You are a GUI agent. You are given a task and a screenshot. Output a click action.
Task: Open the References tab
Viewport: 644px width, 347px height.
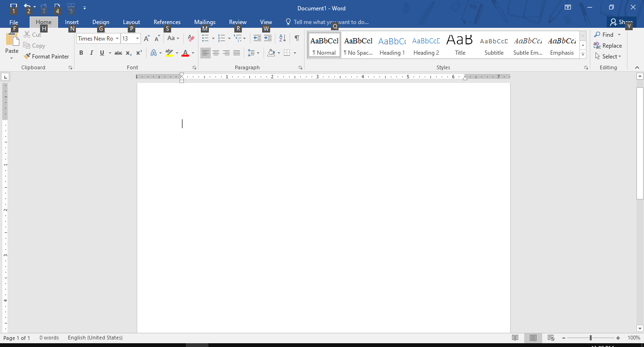click(167, 22)
